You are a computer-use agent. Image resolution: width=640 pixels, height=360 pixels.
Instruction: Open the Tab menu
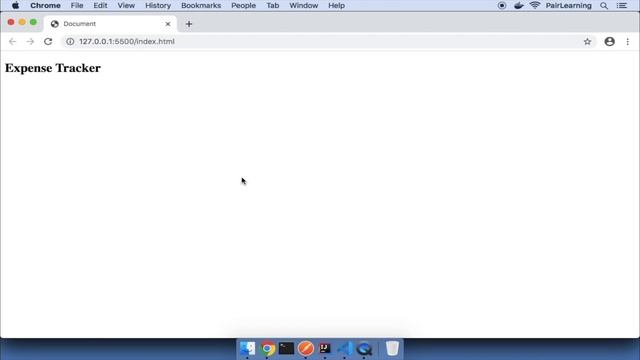click(273, 6)
